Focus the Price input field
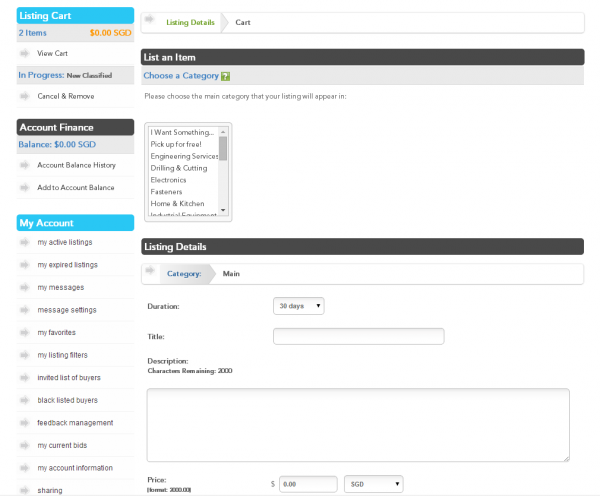The width and height of the screenshot is (600, 496). (307, 484)
